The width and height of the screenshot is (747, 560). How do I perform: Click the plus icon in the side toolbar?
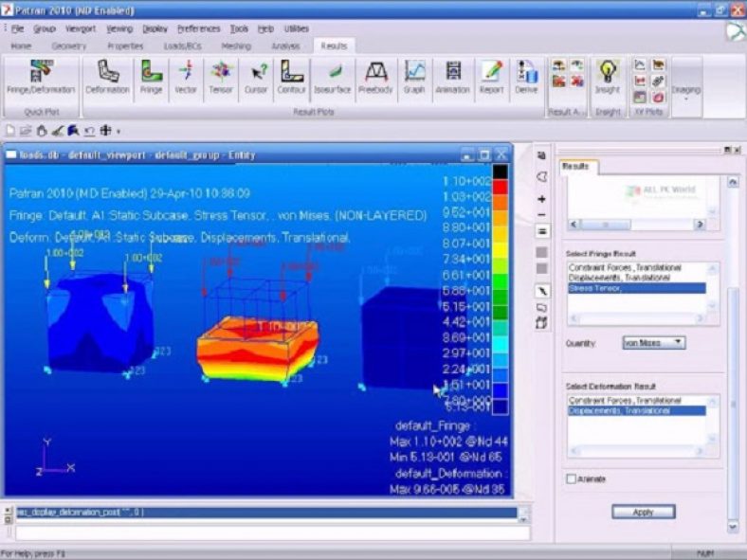pos(541,199)
